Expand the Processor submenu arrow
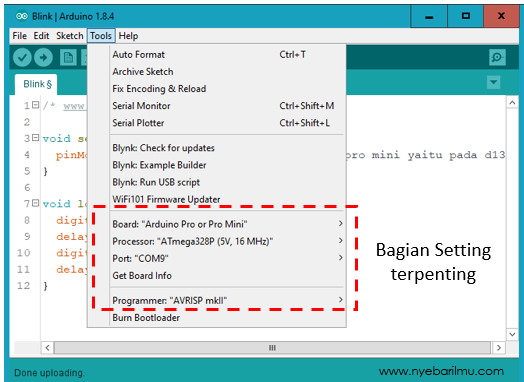 [x=340, y=240]
